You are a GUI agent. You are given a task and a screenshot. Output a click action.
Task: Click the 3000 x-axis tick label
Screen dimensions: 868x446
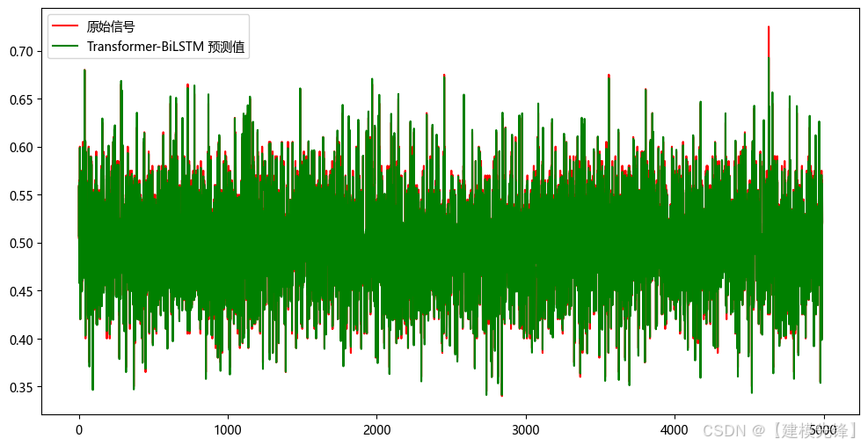526,429
